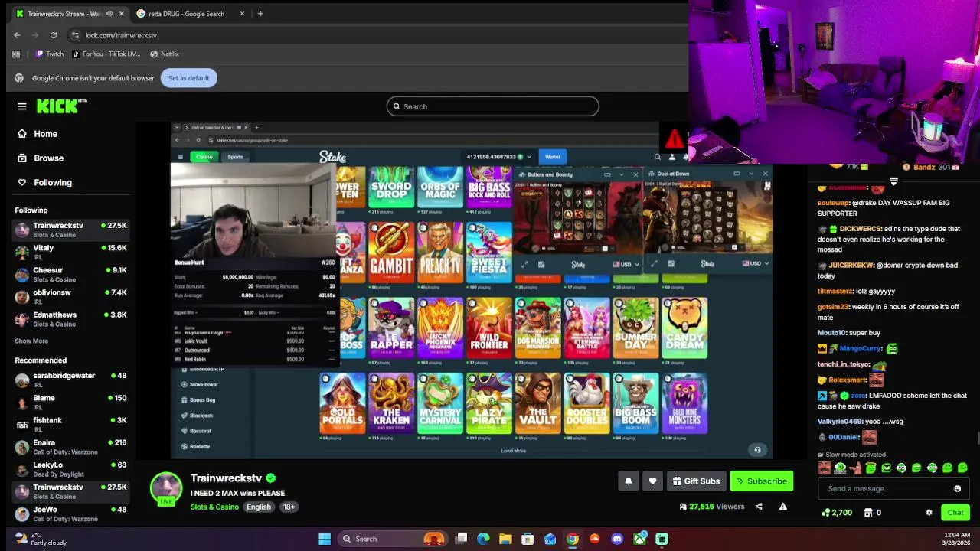This screenshot has height=551, width=980.
Task: Open Microsoft Edge from the taskbar
Action: click(483, 539)
